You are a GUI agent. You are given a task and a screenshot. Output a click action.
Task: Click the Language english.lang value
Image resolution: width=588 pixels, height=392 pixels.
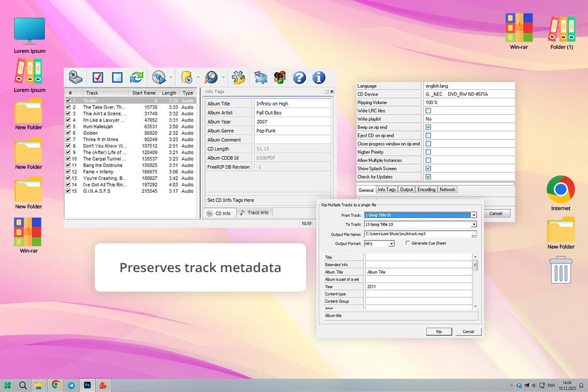coord(469,86)
